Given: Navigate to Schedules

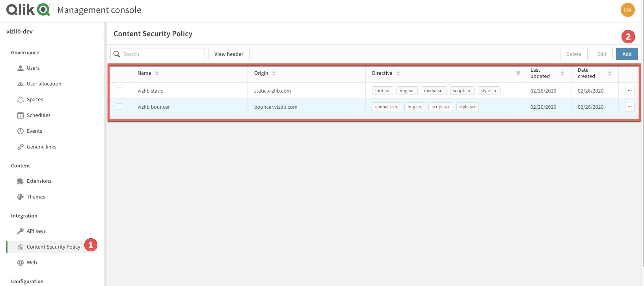Looking at the screenshot, I should point(39,115).
